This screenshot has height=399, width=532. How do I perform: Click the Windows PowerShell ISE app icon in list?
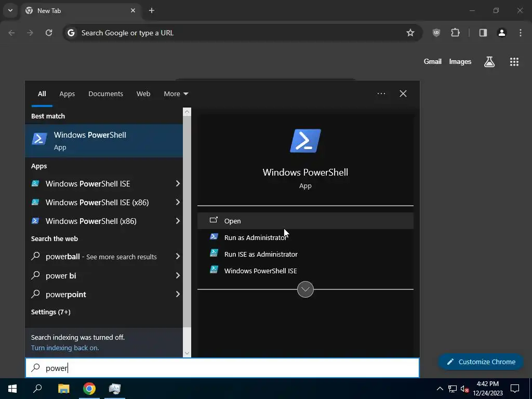[35, 183]
